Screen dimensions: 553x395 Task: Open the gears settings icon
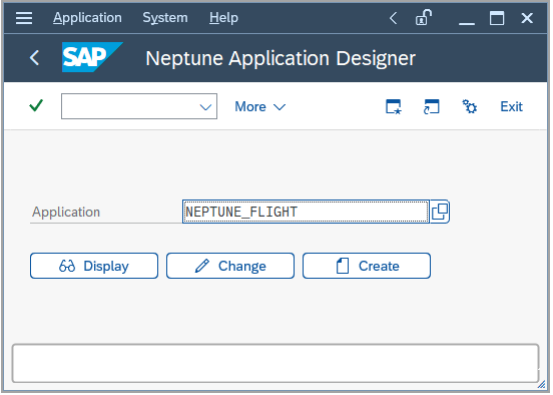(x=469, y=107)
